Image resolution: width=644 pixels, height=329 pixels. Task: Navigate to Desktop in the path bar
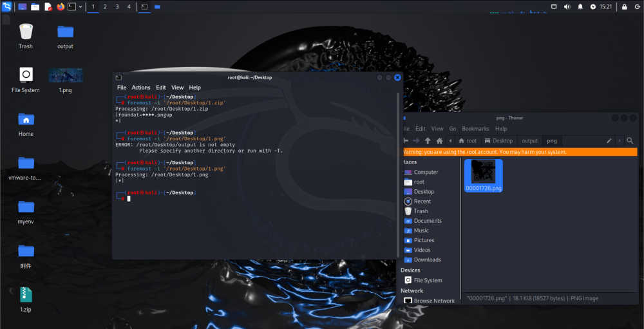pyautogui.click(x=498, y=141)
